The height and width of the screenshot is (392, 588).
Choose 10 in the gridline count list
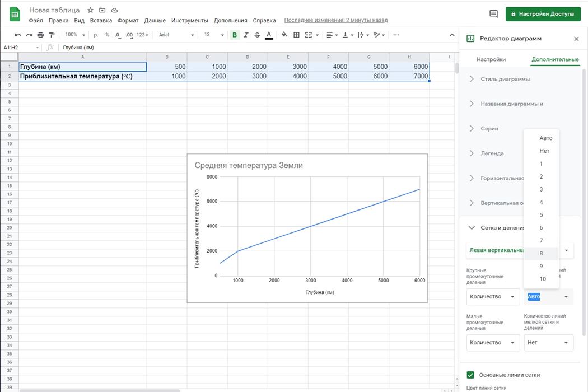[x=542, y=279]
